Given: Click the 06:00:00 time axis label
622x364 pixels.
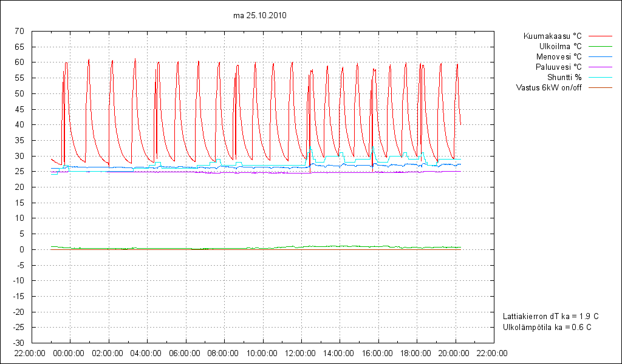Looking at the screenshot, I should pyautogui.click(x=184, y=352).
